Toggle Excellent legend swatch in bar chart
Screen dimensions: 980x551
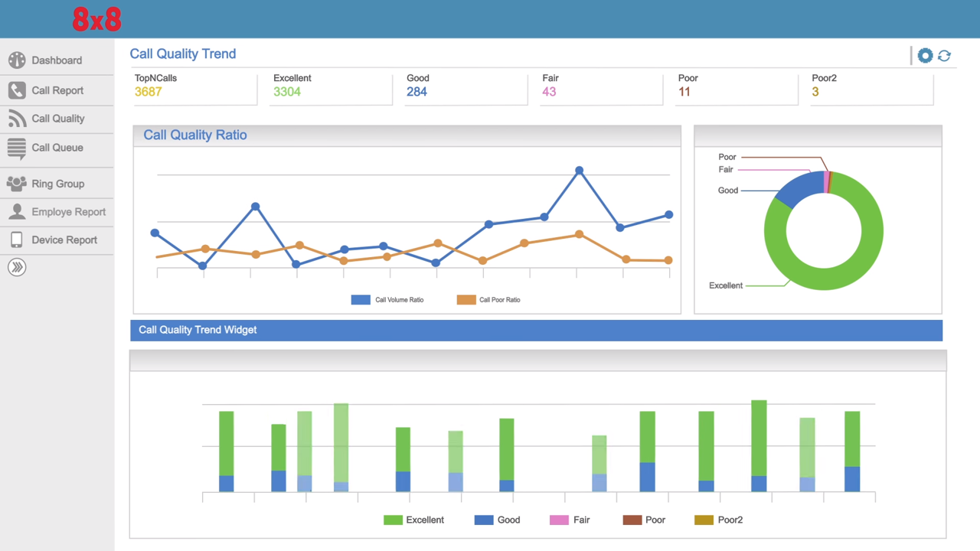coord(393,520)
